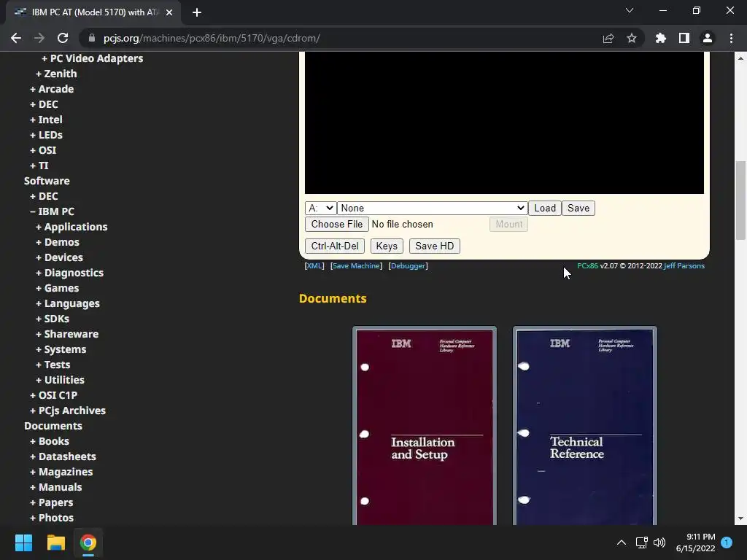Open the None diskette dropdown
Screen dimensions: 747x560
click(432, 208)
